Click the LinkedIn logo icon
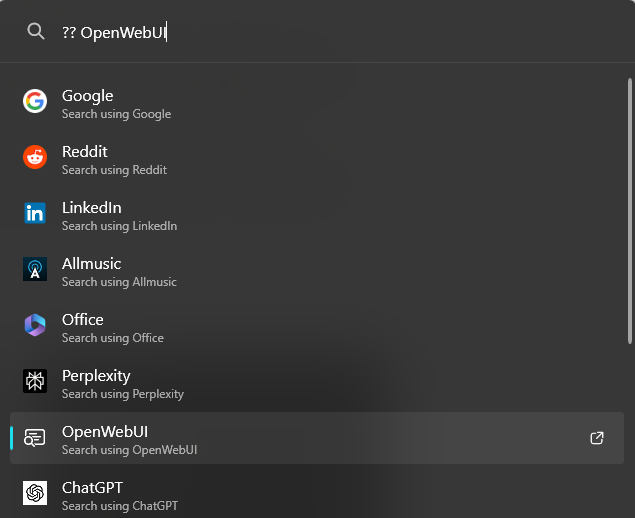 35,213
